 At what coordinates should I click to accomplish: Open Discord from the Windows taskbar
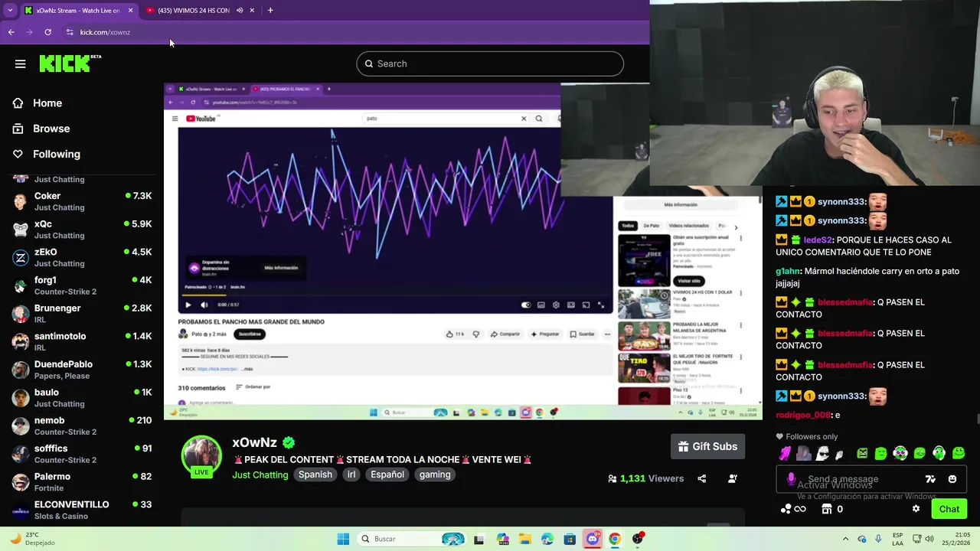click(x=592, y=539)
